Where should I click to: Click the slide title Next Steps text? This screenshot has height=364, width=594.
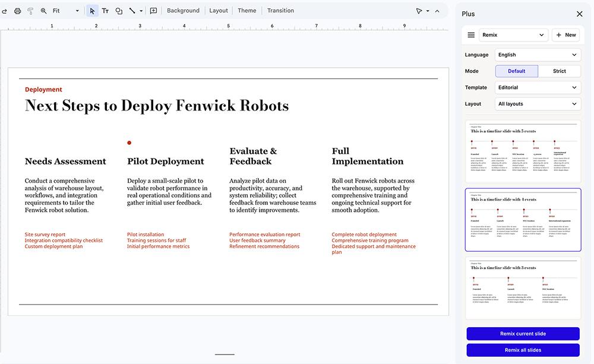pos(157,105)
